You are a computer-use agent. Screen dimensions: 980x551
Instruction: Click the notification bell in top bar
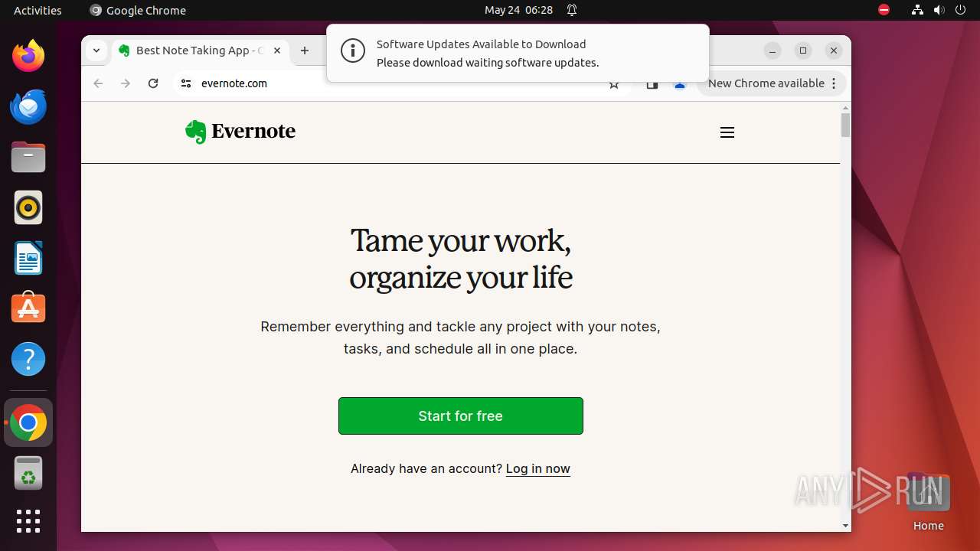572,10
